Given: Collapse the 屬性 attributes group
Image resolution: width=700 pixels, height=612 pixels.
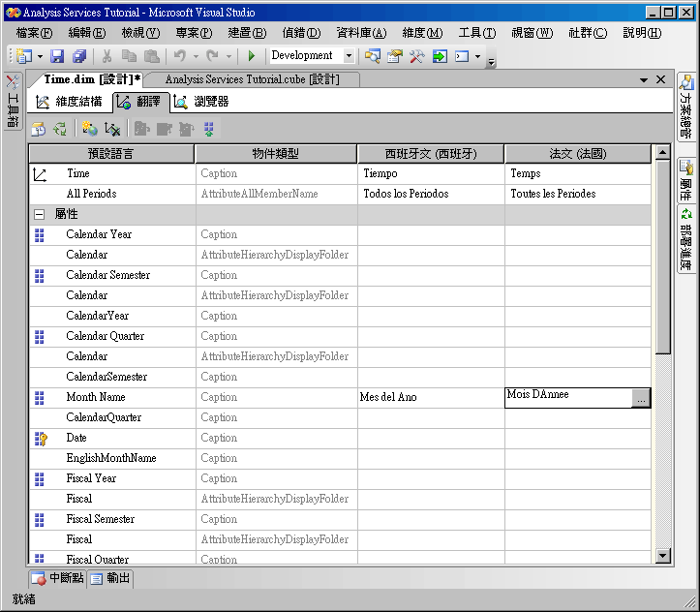Looking at the screenshot, I should tap(40, 215).
